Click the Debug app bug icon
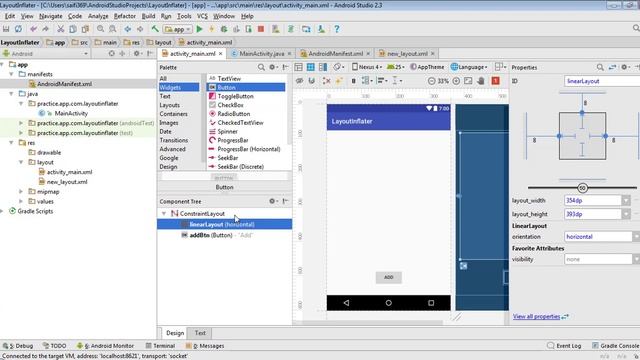The image size is (640, 360). (224, 29)
